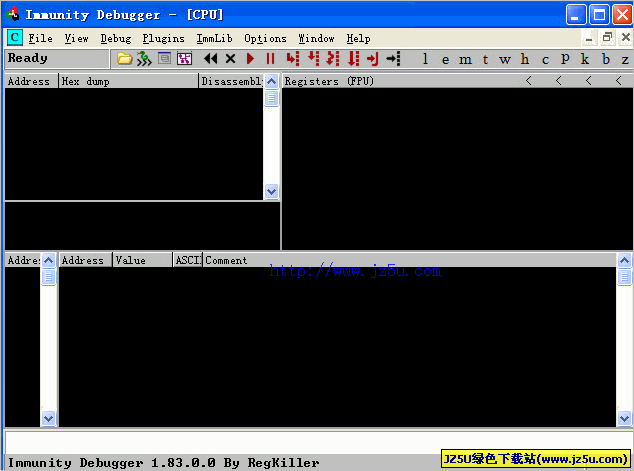Open the Debug menu
The height and width of the screenshot is (471, 634).
(115, 38)
